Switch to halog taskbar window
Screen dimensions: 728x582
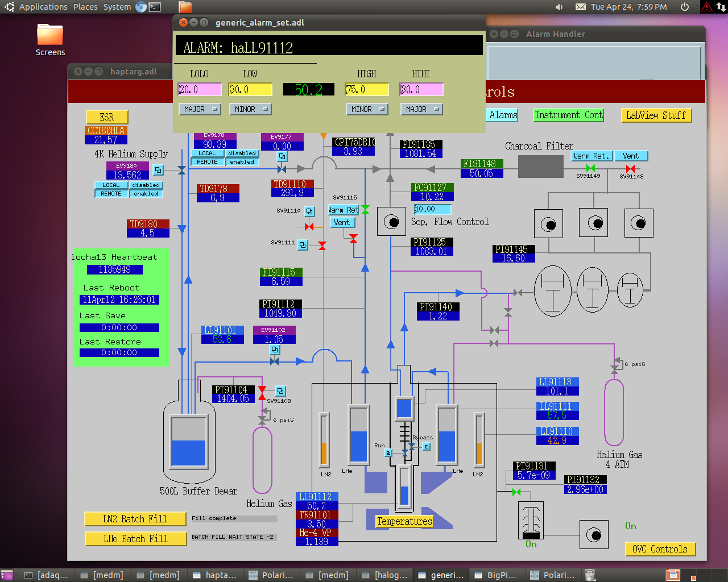tap(383, 575)
